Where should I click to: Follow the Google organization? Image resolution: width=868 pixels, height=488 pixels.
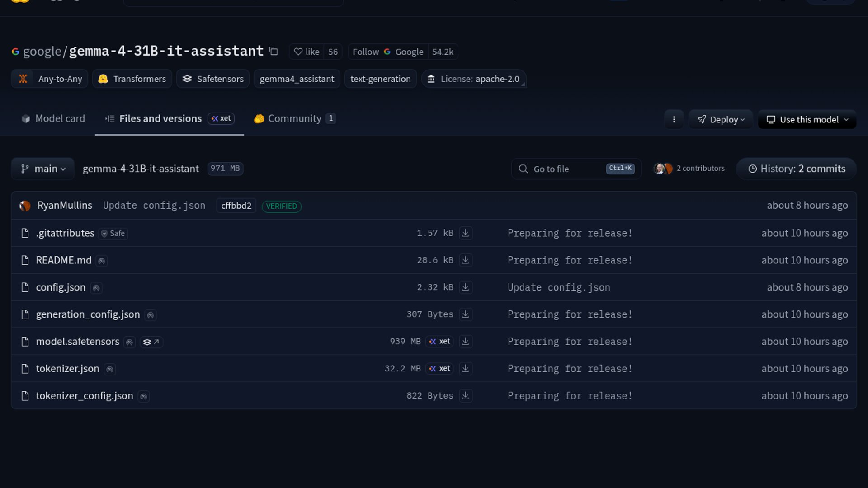388,52
